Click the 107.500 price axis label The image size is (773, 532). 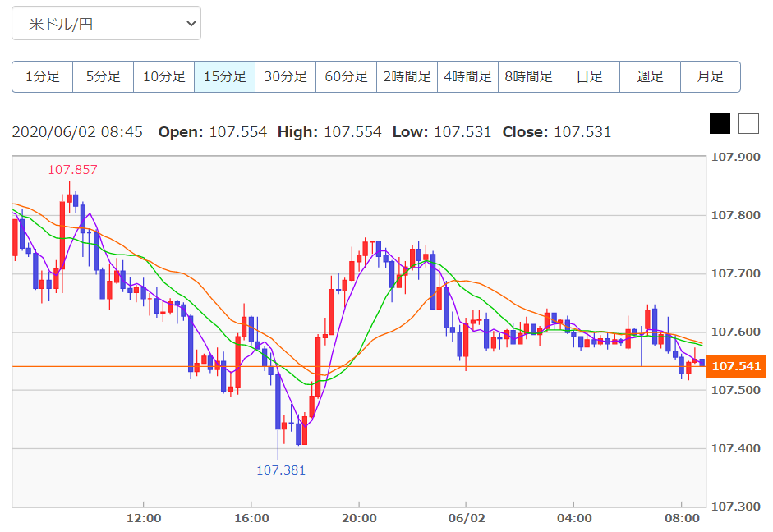pos(735,390)
